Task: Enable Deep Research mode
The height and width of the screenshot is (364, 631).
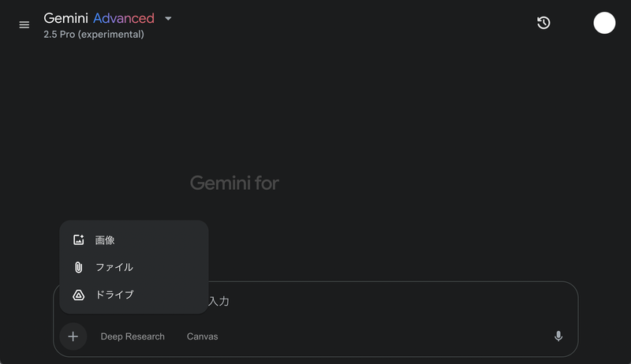Action: 133,336
